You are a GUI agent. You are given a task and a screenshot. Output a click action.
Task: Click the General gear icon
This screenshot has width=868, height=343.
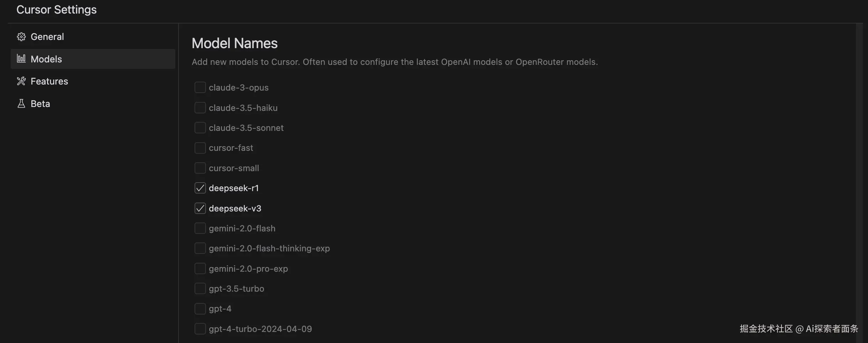(21, 37)
